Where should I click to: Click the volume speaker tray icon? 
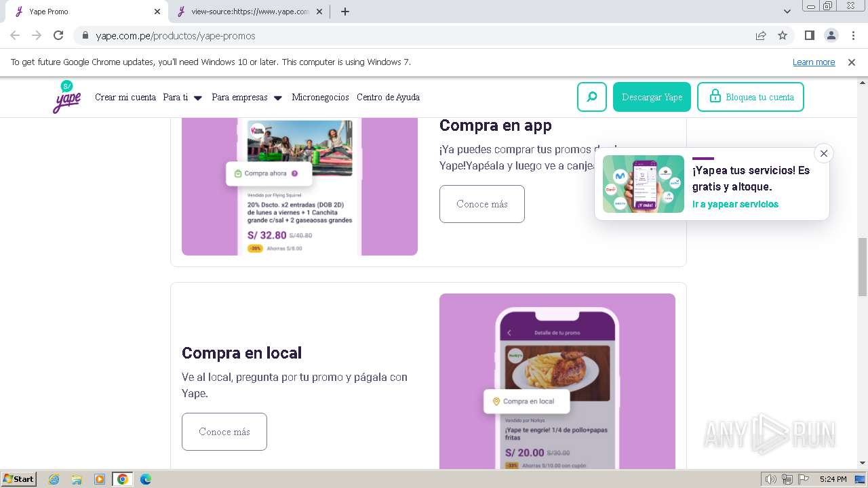point(770,479)
